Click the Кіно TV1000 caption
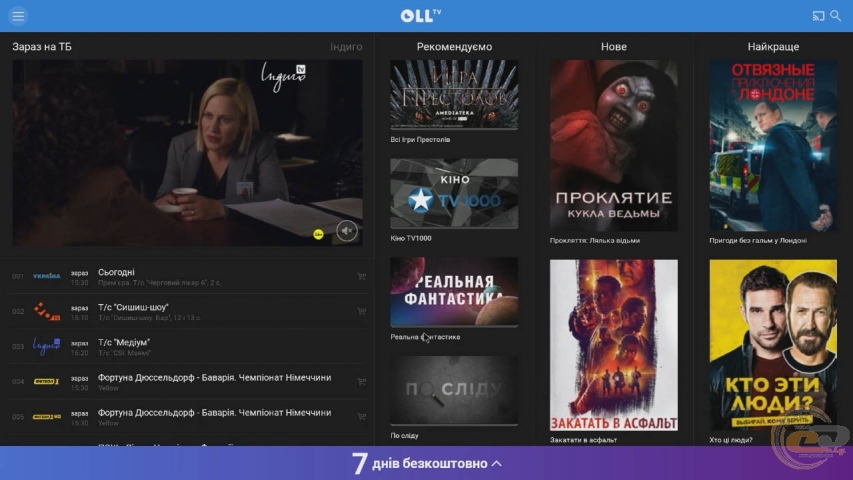 (411, 238)
